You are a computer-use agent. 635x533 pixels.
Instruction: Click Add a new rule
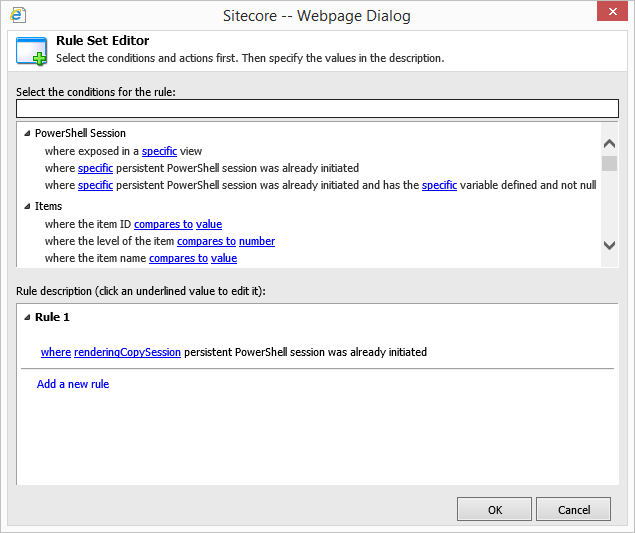(73, 384)
